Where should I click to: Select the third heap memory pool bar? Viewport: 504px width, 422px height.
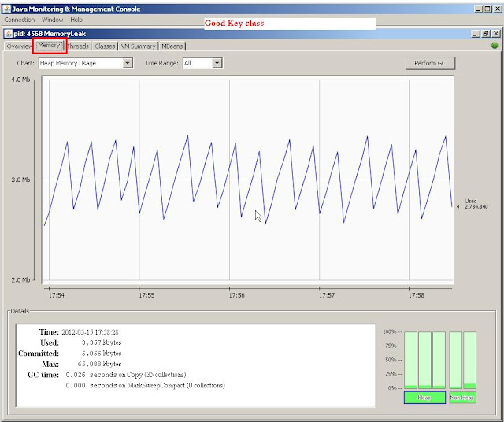click(x=439, y=361)
